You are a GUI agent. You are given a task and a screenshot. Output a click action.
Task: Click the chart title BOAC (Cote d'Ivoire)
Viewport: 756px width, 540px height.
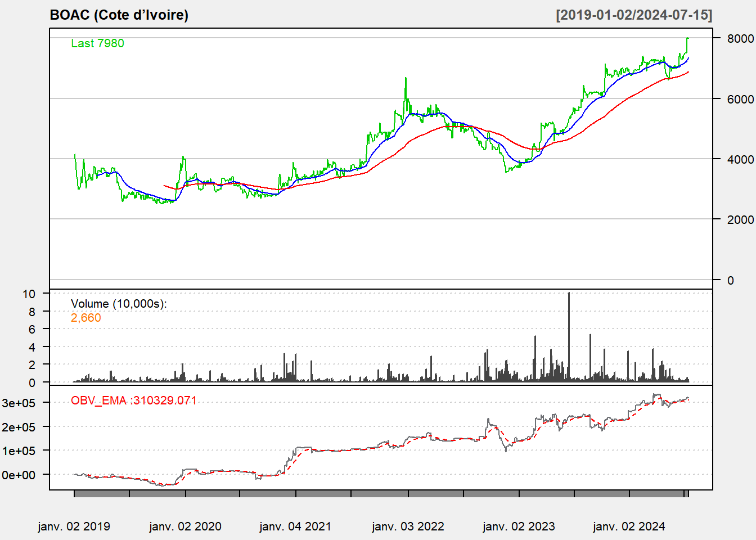point(119,15)
